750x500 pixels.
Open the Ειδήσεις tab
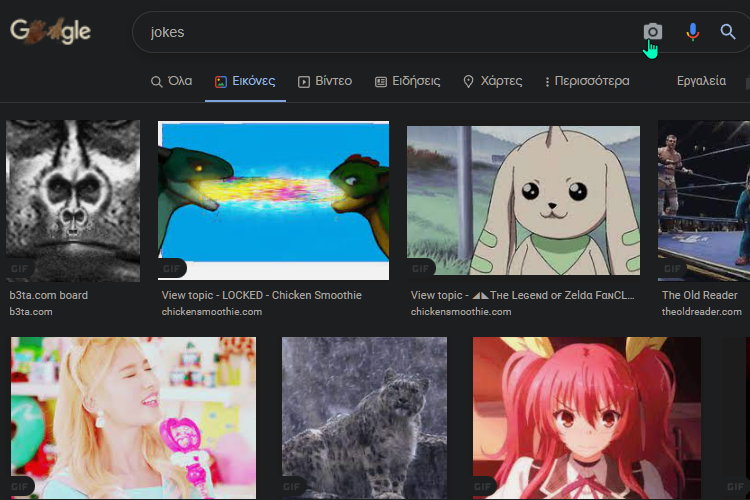click(x=408, y=81)
